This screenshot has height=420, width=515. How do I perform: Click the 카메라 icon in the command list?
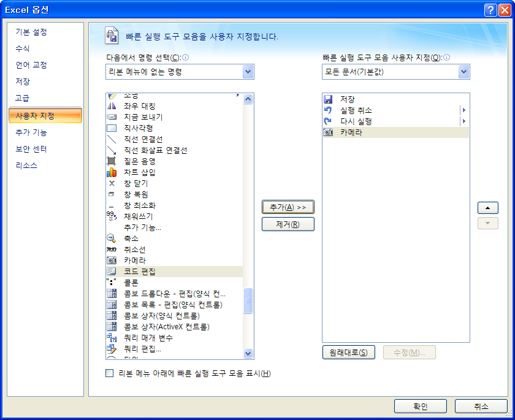(112, 261)
